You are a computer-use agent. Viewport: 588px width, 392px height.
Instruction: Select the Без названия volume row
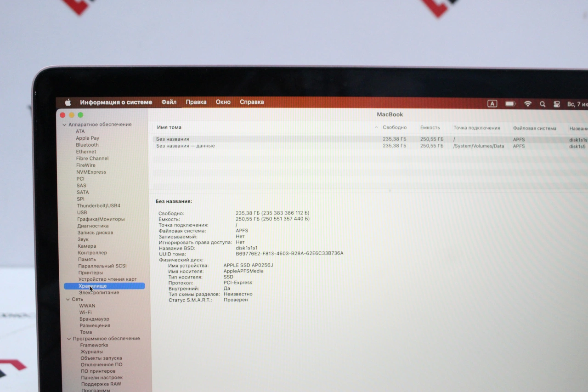tap(370, 139)
